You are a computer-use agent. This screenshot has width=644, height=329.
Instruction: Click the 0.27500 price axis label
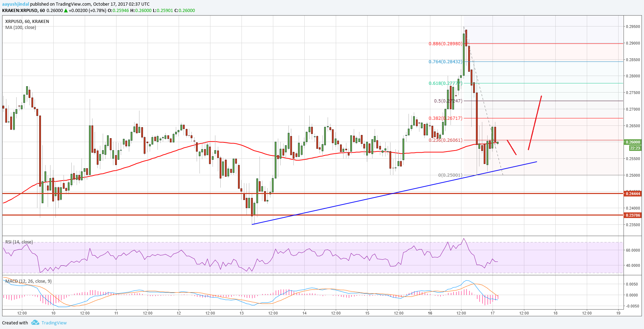tap(633, 93)
